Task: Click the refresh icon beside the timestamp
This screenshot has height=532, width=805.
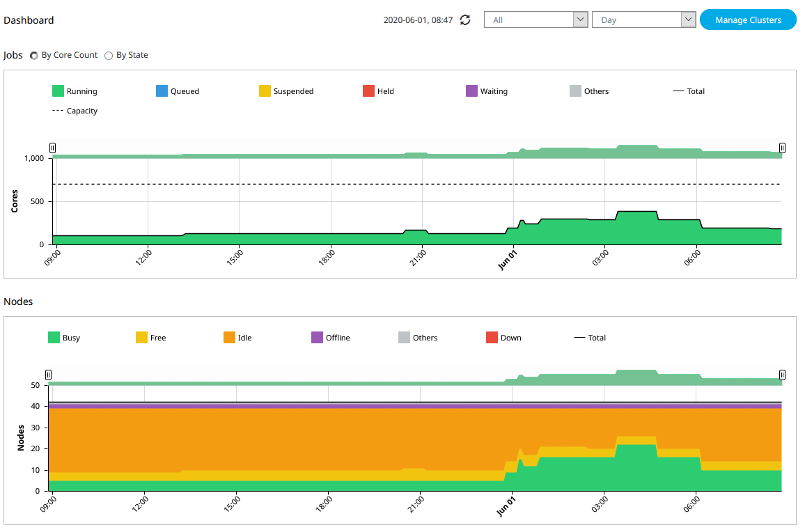Action: tap(466, 20)
